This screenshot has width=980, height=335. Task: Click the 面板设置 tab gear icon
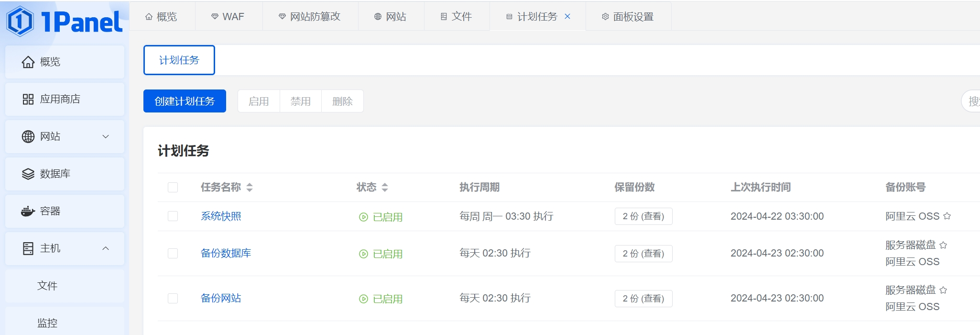605,17
